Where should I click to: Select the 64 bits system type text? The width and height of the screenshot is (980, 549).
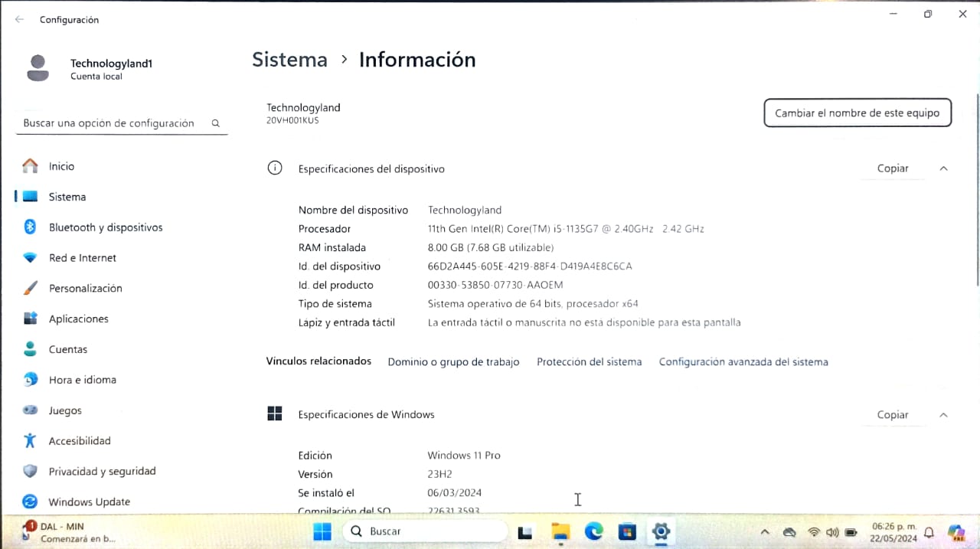click(x=533, y=304)
